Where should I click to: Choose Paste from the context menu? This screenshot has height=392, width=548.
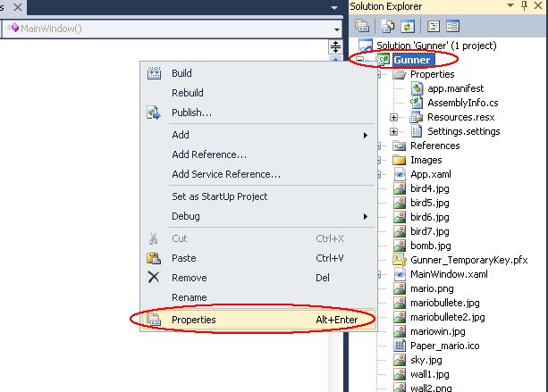click(258, 258)
